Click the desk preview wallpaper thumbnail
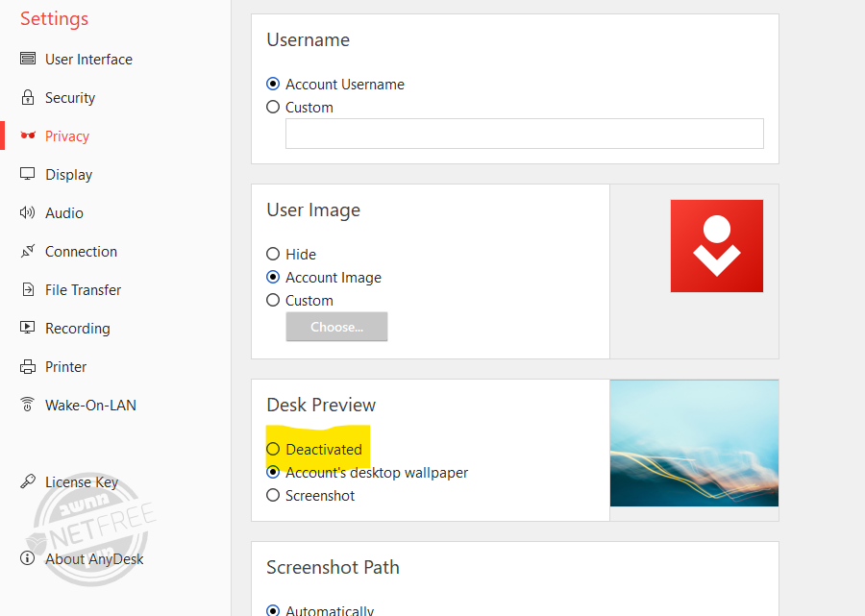865x616 pixels. click(694, 443)
